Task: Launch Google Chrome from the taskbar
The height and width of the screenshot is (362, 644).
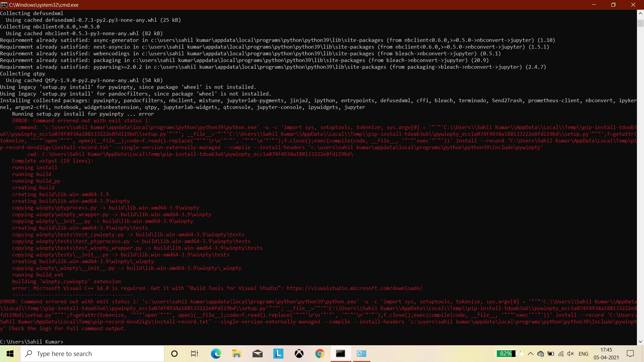Action: pyautogui.click(x=320, y=354)
